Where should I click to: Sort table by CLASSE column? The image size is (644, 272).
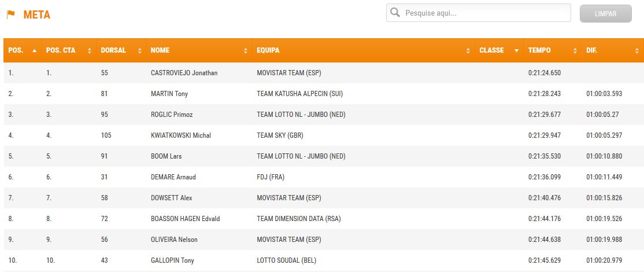click(499, 50)
